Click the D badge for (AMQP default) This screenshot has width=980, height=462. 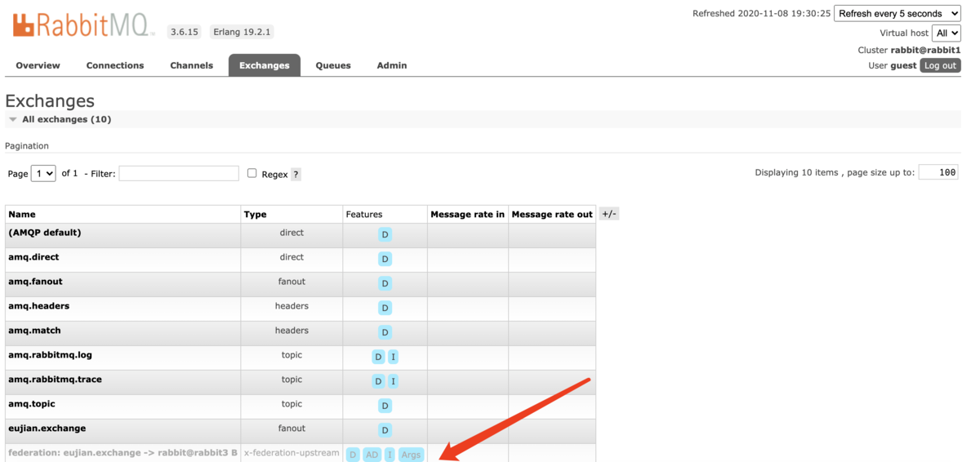tap(385, 234)
